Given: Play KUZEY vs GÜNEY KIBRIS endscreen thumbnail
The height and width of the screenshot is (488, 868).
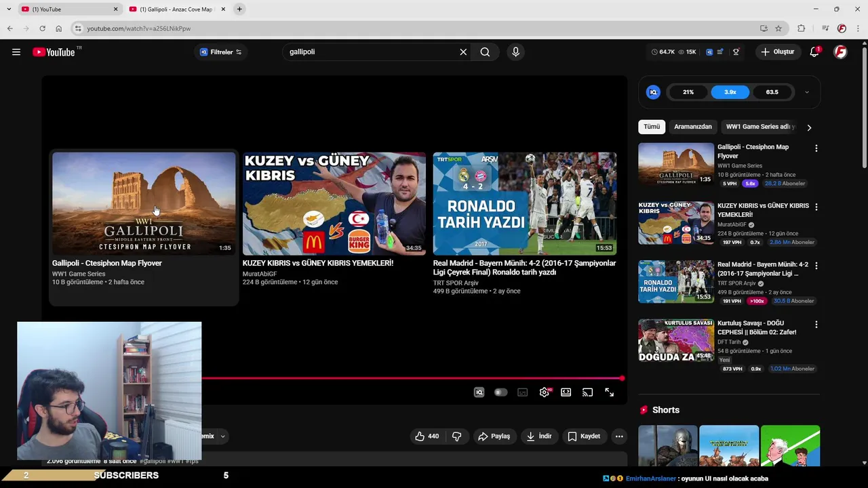Looking at the screenshot, I should coord(334,203).
